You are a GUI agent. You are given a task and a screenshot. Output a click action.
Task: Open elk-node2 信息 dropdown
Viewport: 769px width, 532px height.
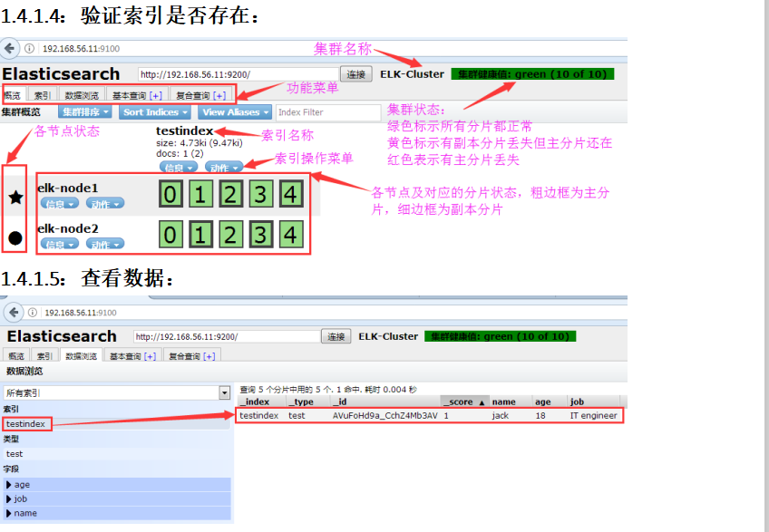(59, 244)
